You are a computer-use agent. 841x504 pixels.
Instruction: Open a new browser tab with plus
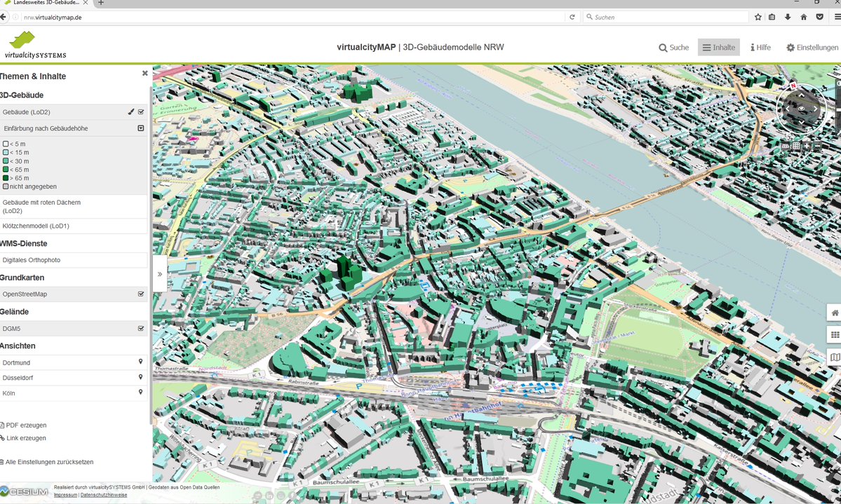click(x=101, y=3)
